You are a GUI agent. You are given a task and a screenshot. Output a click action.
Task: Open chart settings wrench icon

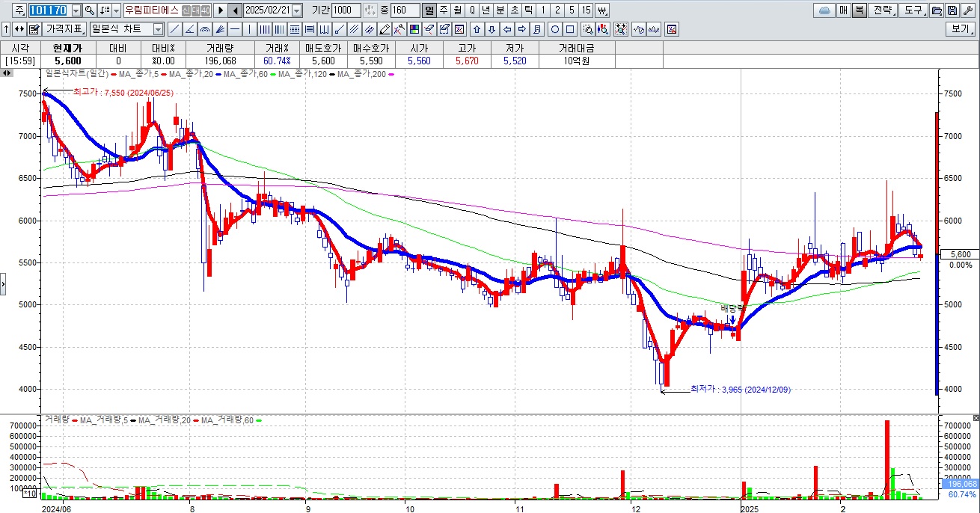[x=967, y=10]
